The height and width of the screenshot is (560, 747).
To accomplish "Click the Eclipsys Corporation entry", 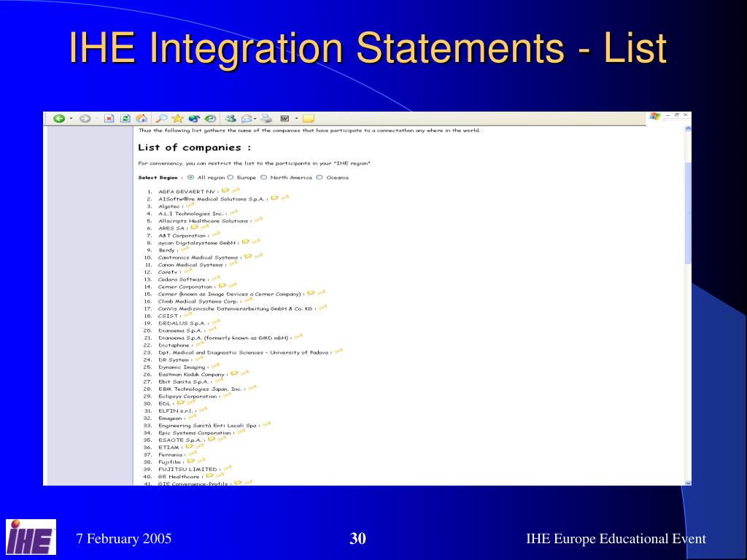I will click(187, 396).
